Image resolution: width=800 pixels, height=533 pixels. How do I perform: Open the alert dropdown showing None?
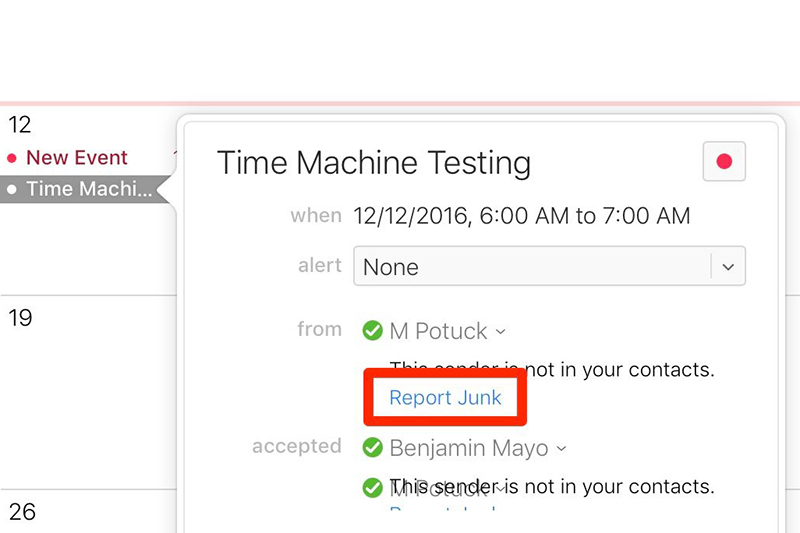pyautogui.click(x=530, y=267)
